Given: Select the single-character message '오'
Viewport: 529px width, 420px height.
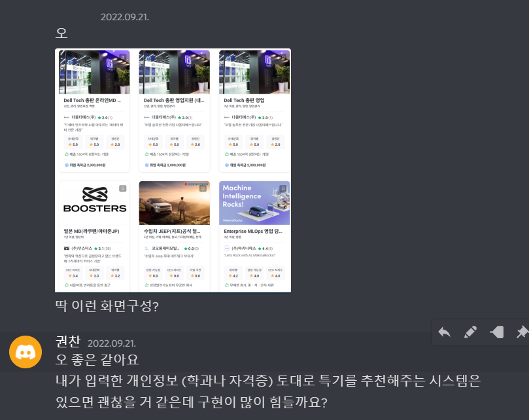Looking at the screenshot, I should coord(61,33).
